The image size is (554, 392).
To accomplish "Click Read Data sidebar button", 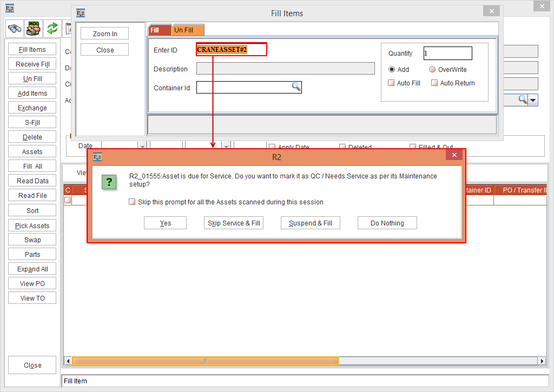I will [32, 181].
